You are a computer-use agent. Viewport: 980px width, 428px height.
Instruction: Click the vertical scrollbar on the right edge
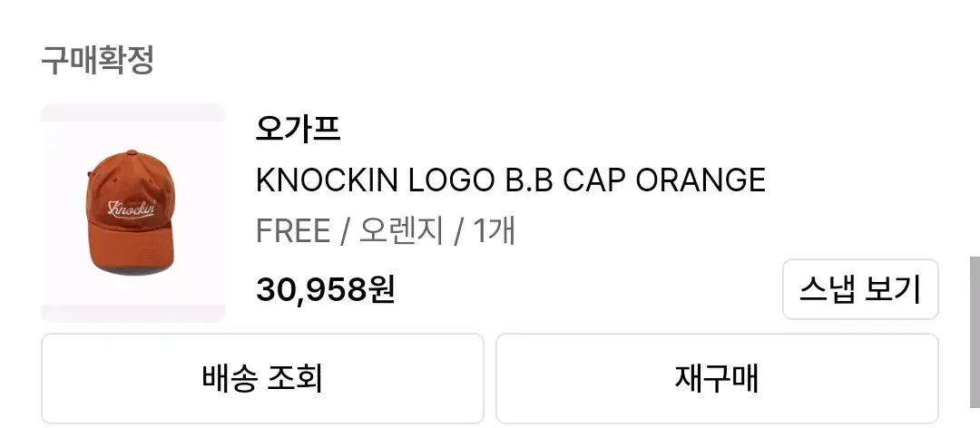point(975,331)
